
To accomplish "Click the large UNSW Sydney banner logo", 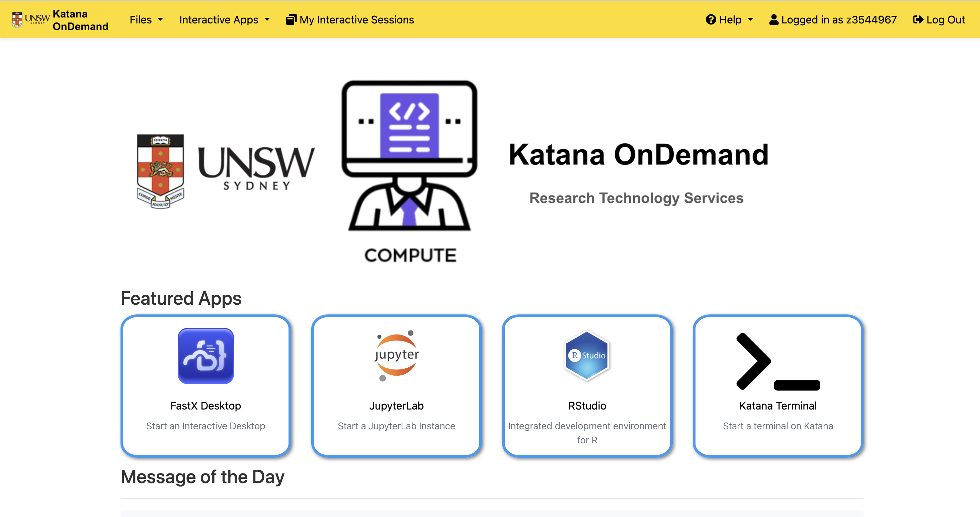I will tap(226, 171).
